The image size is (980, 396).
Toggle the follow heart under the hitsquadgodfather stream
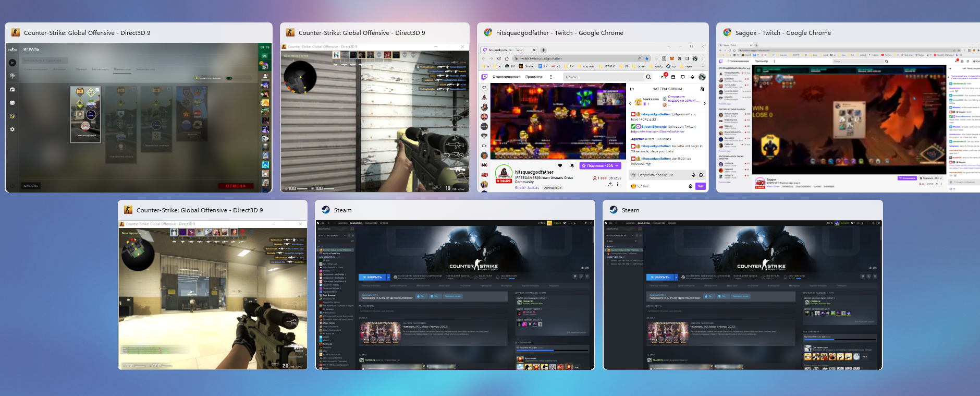pyautogui.click(x=560, y=165)
